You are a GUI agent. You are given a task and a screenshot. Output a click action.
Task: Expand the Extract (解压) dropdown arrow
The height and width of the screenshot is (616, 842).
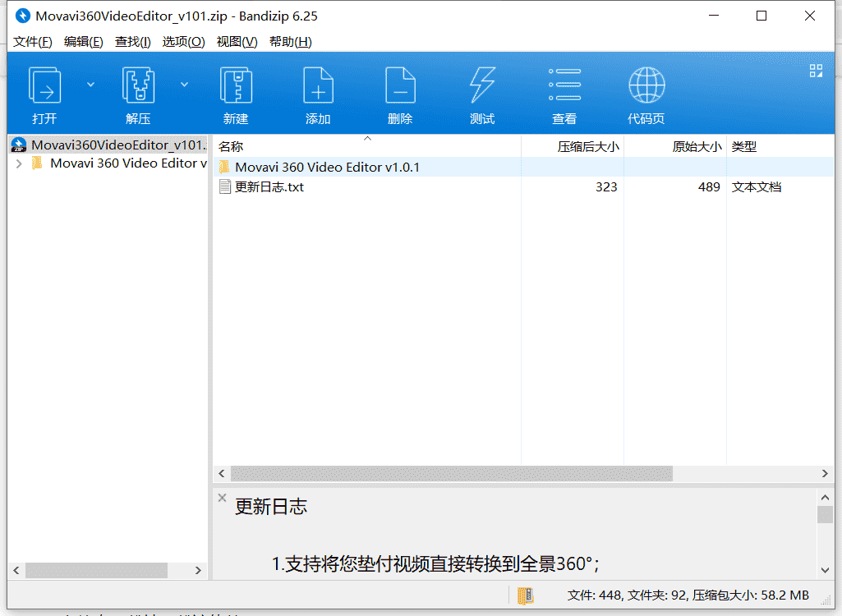point(184,85)
